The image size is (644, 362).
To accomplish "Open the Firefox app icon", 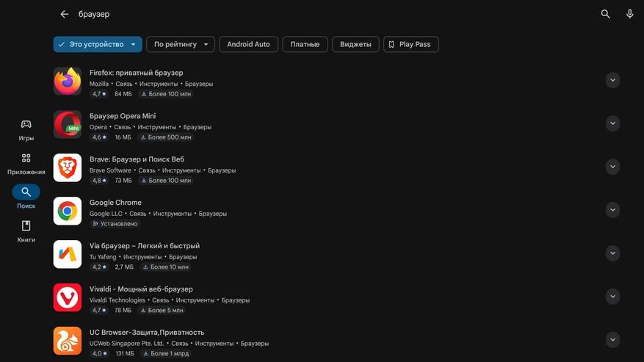I will [x=68, y=81].
